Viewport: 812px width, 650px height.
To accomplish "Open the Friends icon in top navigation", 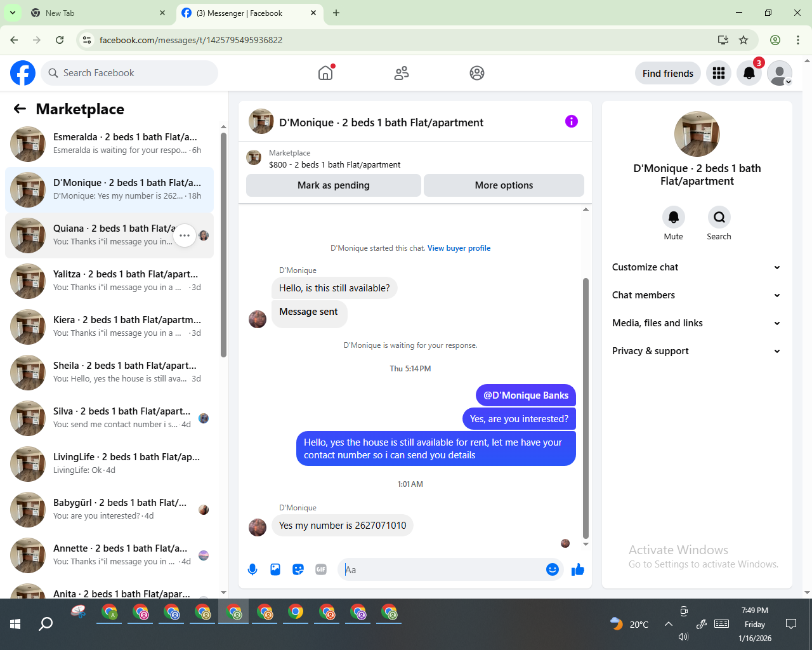I will click(x=402, y=73).
